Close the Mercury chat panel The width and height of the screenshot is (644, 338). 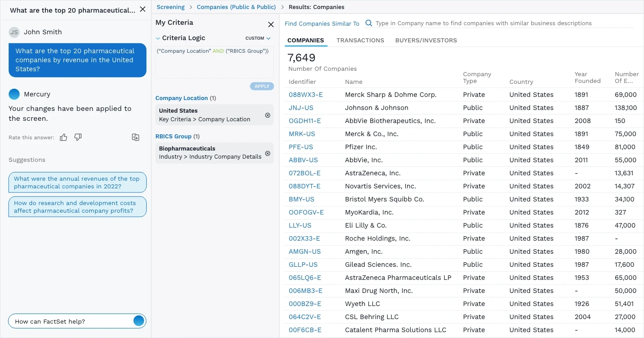click(x=142, y=9)
